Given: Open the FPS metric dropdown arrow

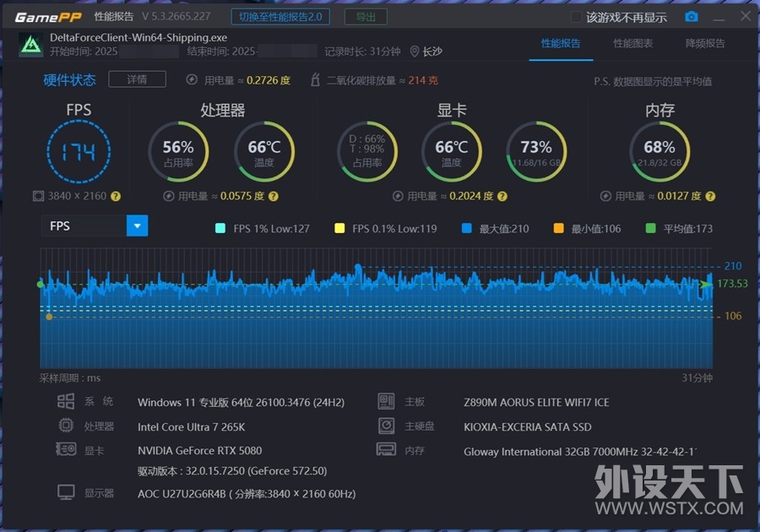Looking at the screenshot, I should pyautogui.click(x=137, y=225).
